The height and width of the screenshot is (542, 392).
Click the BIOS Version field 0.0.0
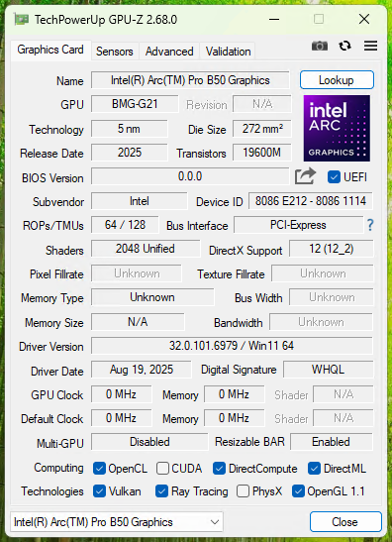pos(190,176)
